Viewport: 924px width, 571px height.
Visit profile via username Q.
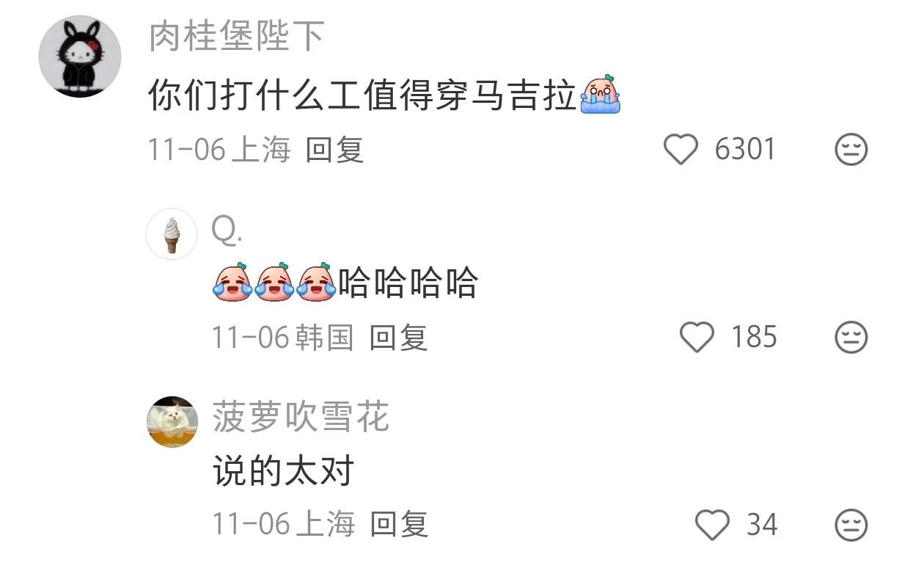pyautogui.click(x=227, y=232)
